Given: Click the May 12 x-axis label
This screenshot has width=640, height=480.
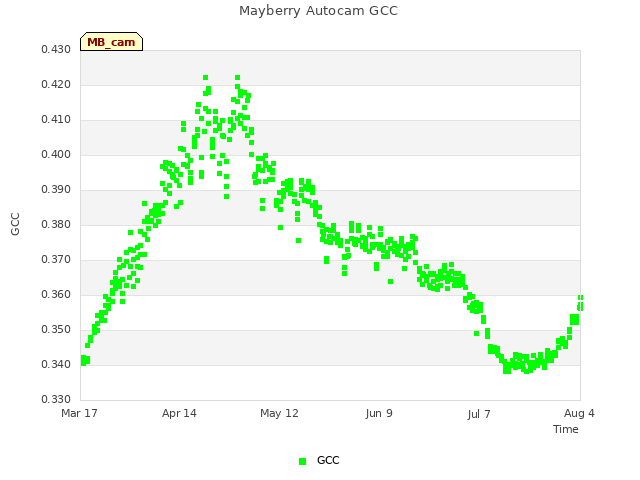Looking at the screenshot, I should [x=279, y=413].
